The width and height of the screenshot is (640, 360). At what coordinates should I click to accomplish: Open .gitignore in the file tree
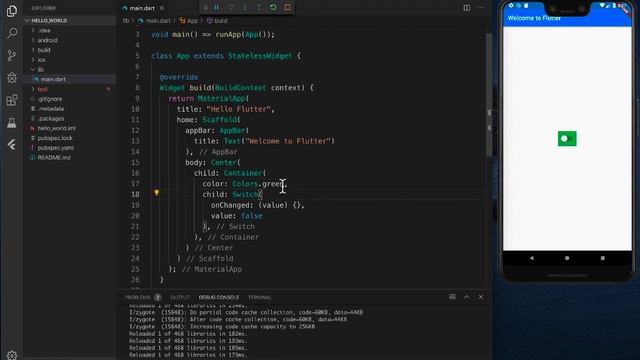(x=50, y=99)
